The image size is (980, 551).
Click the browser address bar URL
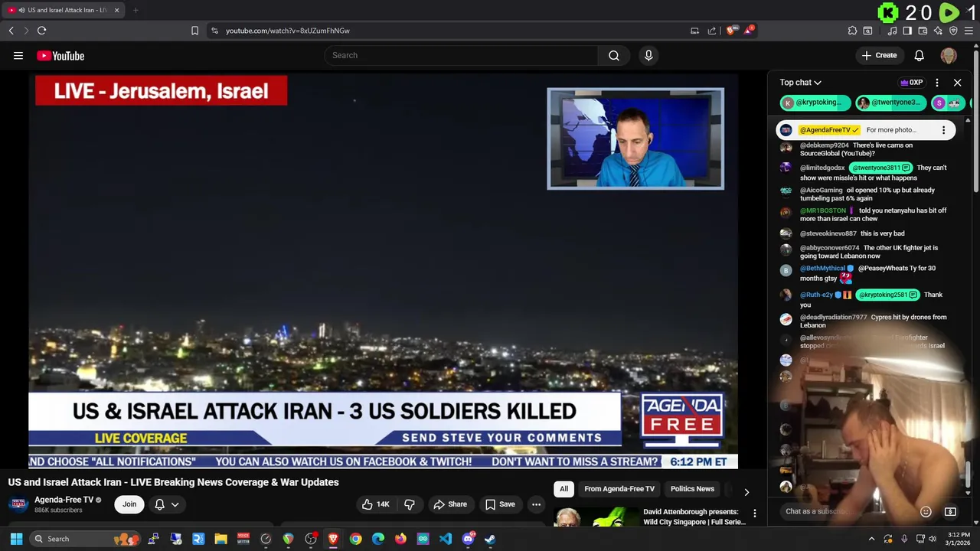point(288,31)
